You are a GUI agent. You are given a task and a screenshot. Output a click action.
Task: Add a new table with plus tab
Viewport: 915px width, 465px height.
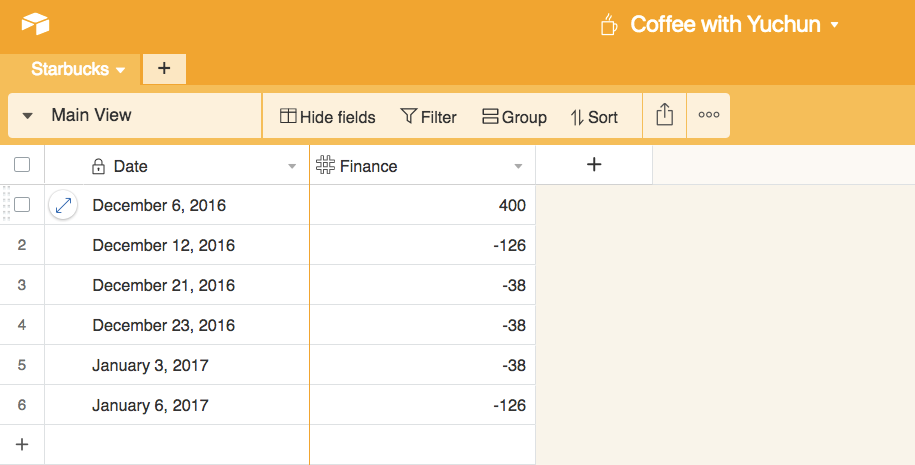(164, 69)
